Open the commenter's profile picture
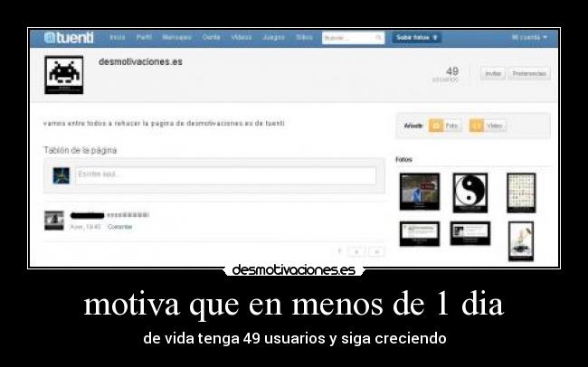This screenshot has width=588, height=367. click(x=54, y=220)
